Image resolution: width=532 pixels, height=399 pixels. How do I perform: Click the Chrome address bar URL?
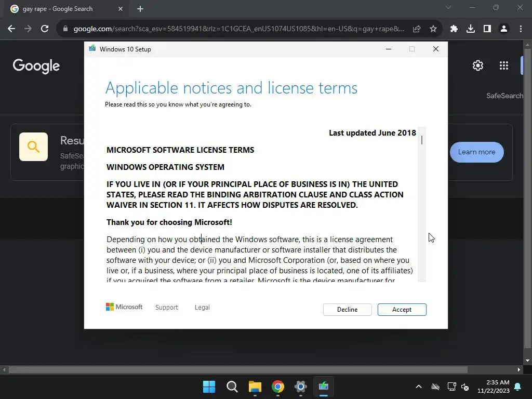239,29
